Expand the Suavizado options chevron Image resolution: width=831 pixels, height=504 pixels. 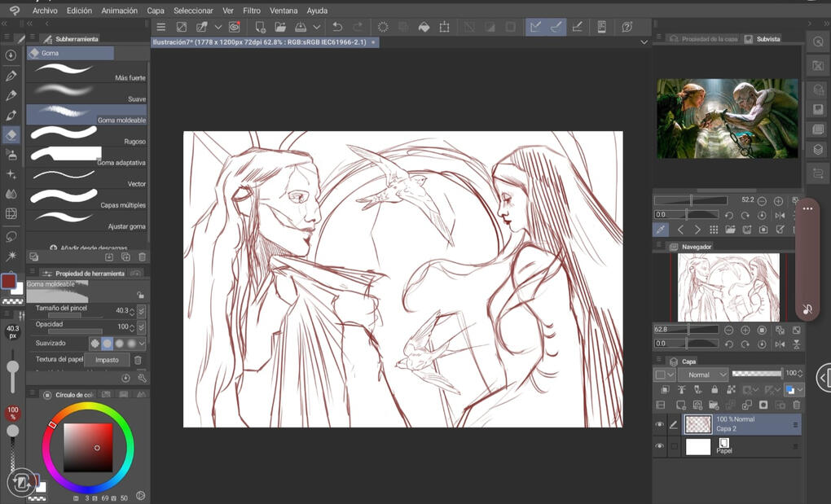tap(142, 344)
